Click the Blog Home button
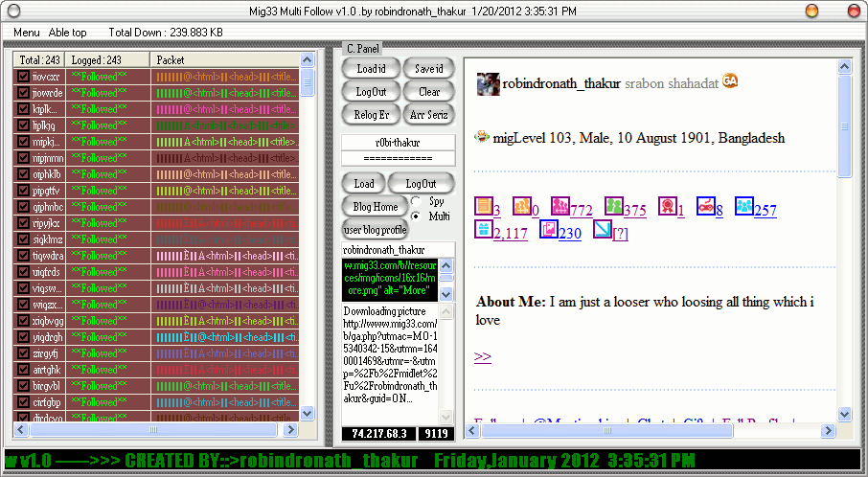The width and height of the screenshot is (868, 477). point(376,206)
